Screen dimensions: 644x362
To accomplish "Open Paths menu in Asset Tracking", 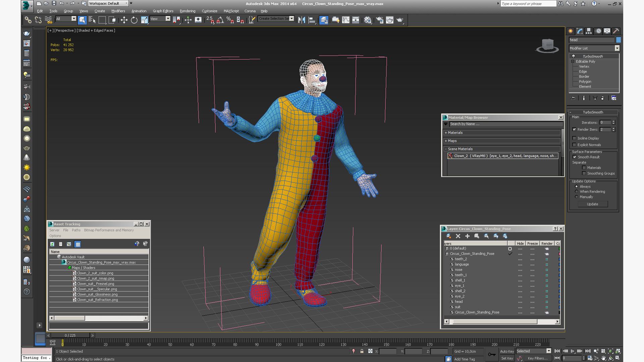I will point(76,230).
